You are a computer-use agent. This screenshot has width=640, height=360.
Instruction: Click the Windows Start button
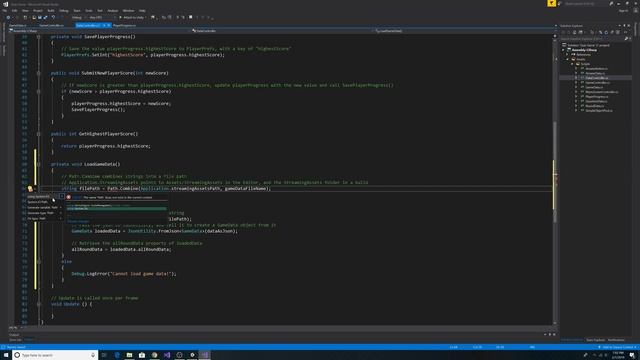(6, 355)
